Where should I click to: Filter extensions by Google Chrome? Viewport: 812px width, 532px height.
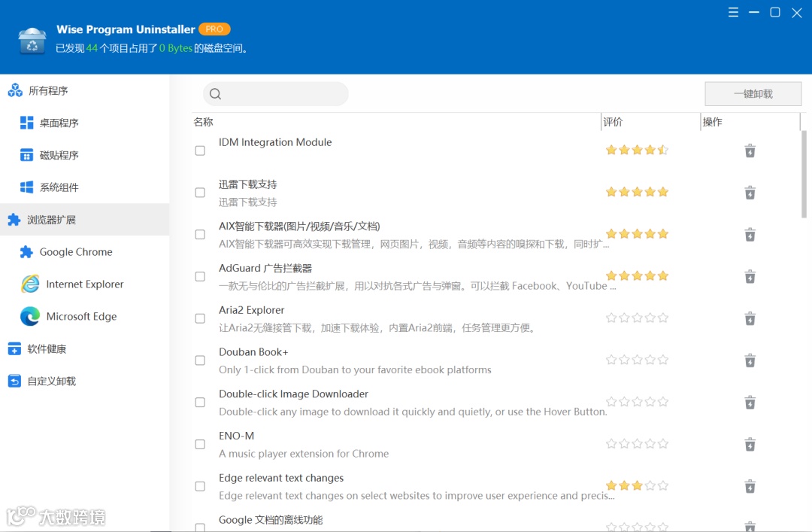(x=84, y=252)
